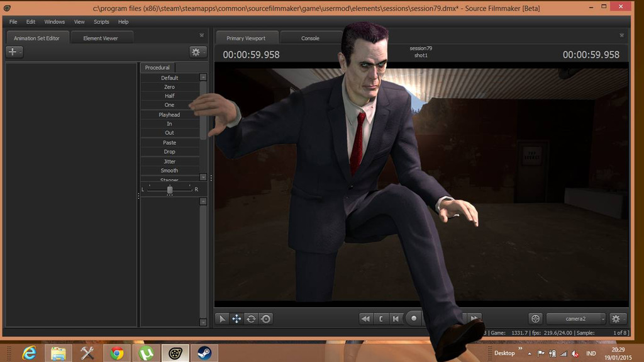Image resolution: width=644 pixels, height=362 pixels.
Task: Activate the rotate manipulator tool
Action: (251, 319)
